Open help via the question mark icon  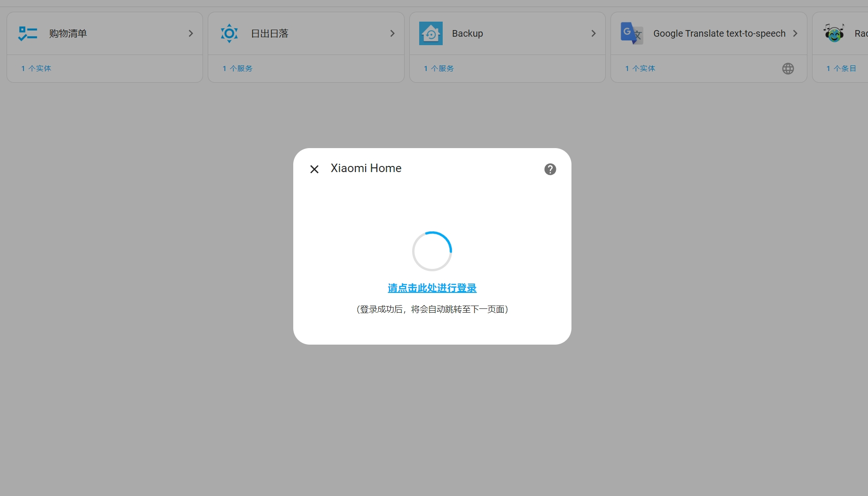pos(549,169)
